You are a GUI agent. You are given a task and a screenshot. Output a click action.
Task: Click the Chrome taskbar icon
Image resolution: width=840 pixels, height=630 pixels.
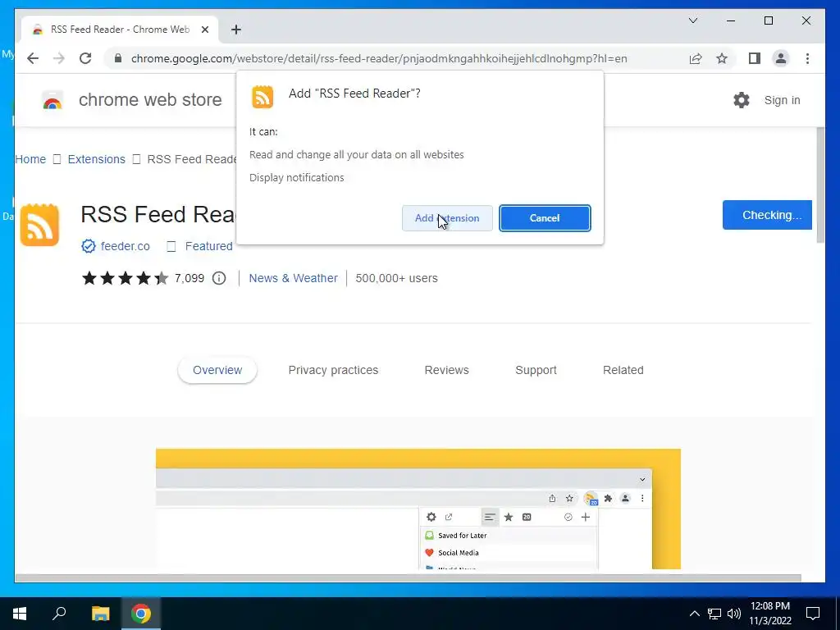141,614
